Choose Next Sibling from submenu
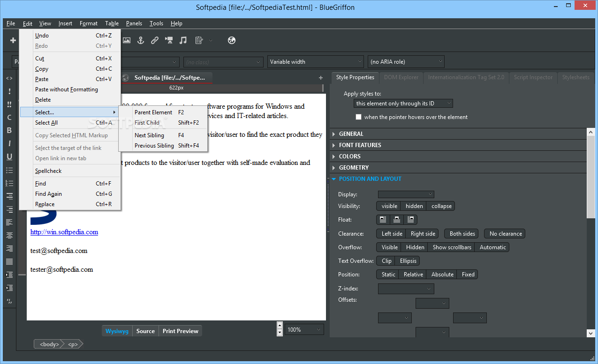The height and width of the screenshot is (364, 598). click(163, 135)
